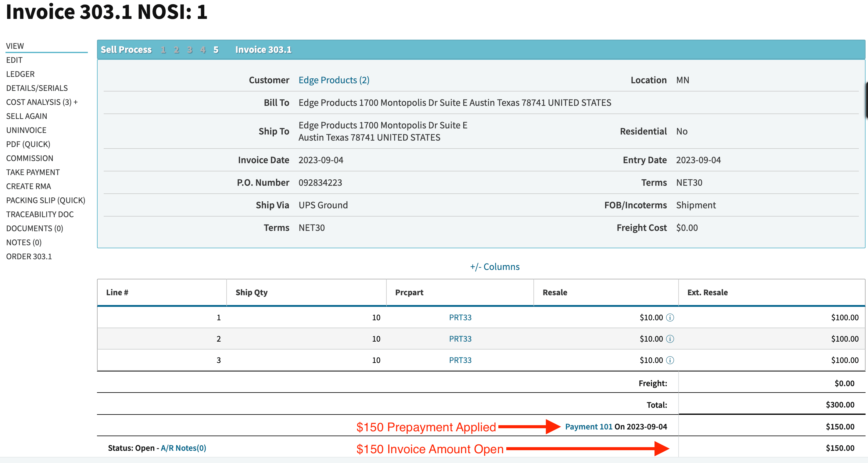Screen dimensions: 868x463
Task: Open Payment 101 link
Action: tap(588, 426)
